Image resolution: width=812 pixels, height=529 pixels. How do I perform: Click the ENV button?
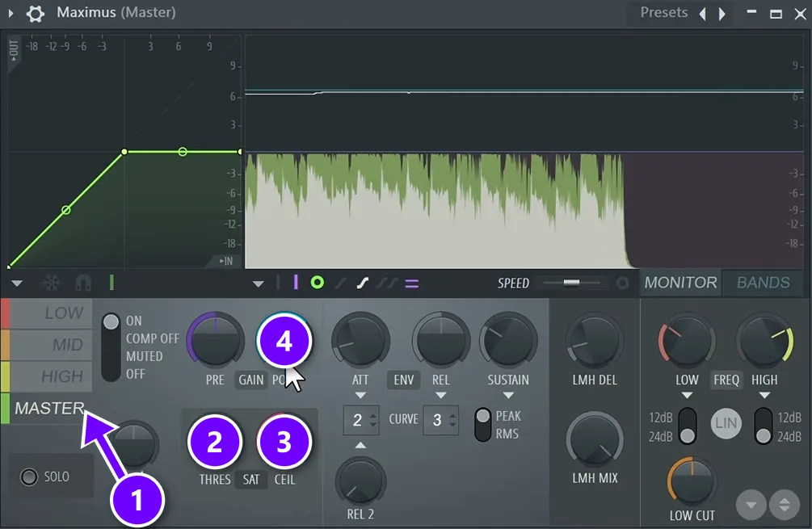(403, 380)
